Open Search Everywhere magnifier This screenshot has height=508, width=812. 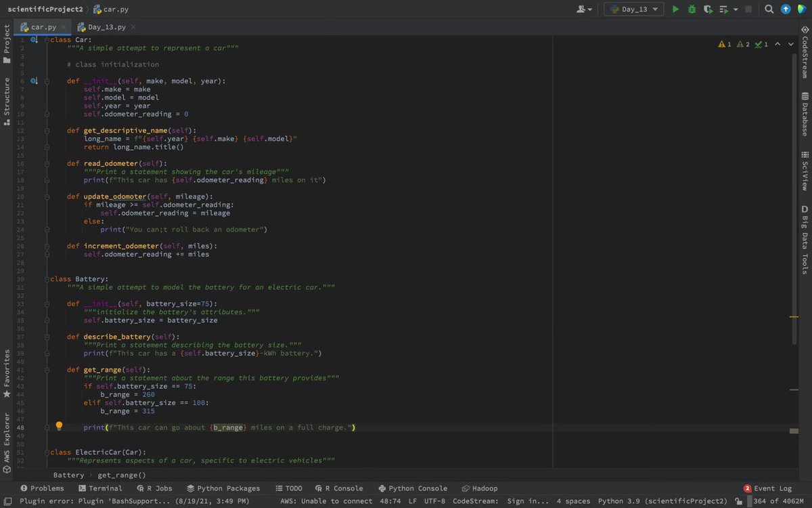tap(769, 9)
